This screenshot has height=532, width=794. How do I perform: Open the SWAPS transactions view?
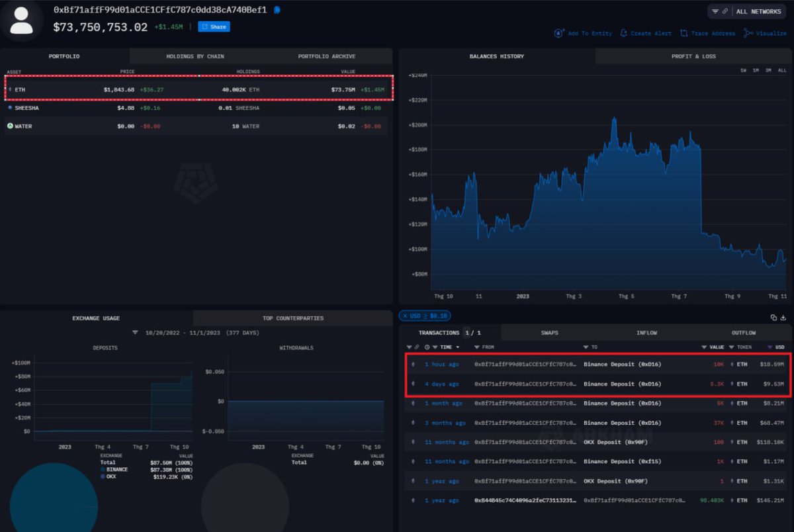[549, 333]
